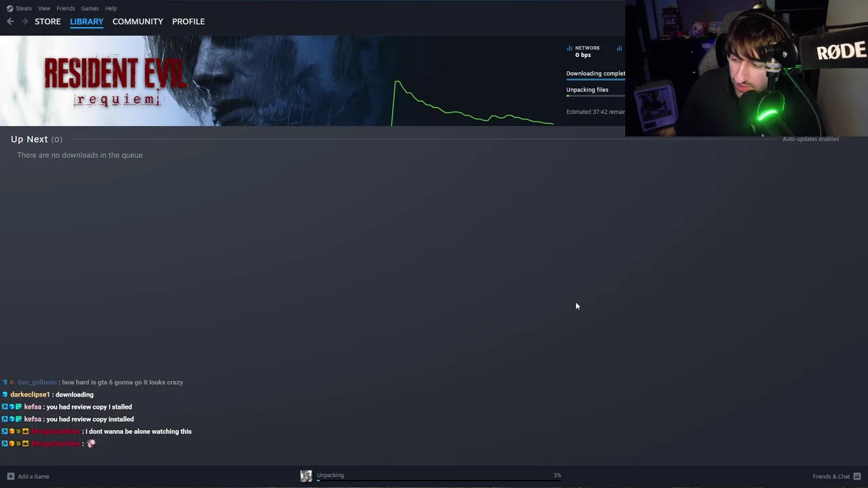
Task: Click the NETWORK 0 bps readout
Action: pos(587,52)
